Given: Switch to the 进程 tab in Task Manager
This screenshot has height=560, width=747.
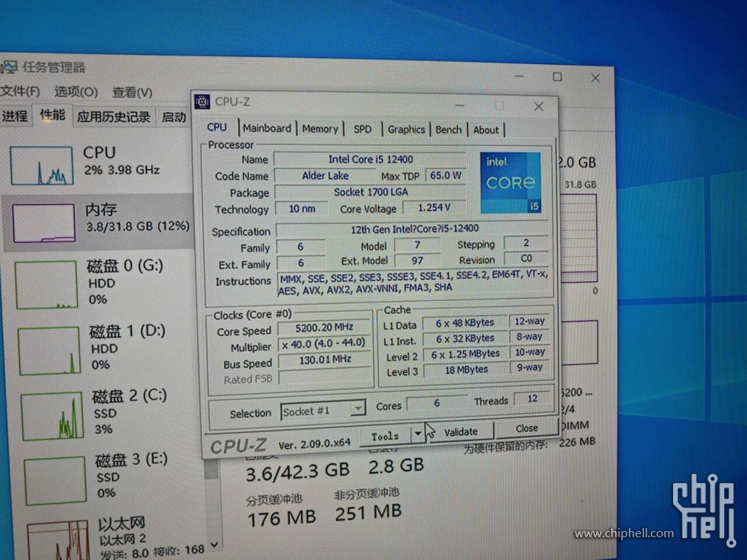Looking at the screenshot, I should pyautogui.click(x=15, y=116).
